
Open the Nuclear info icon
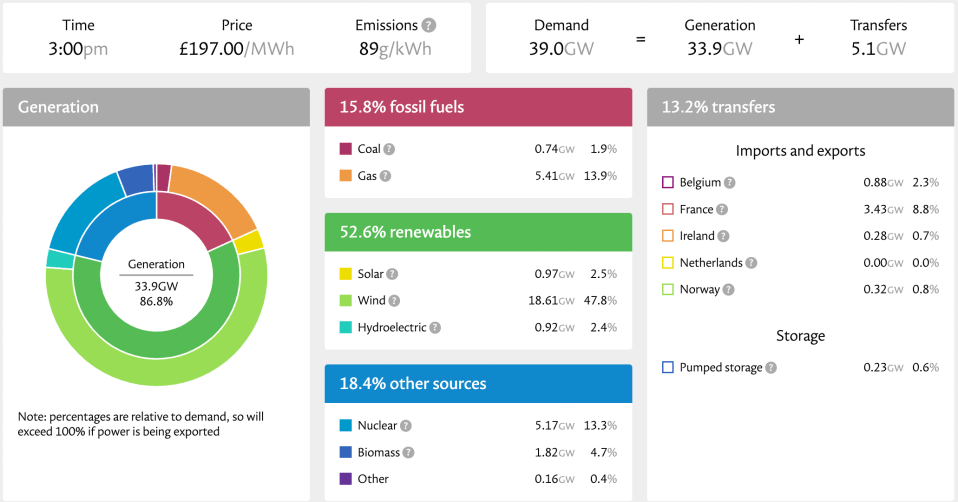(x=405, y=426)
